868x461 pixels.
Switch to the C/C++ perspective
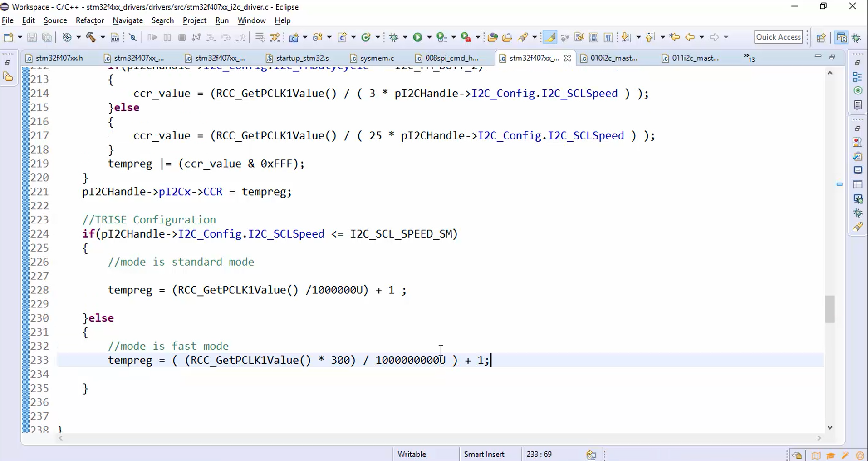pos(842,38)
